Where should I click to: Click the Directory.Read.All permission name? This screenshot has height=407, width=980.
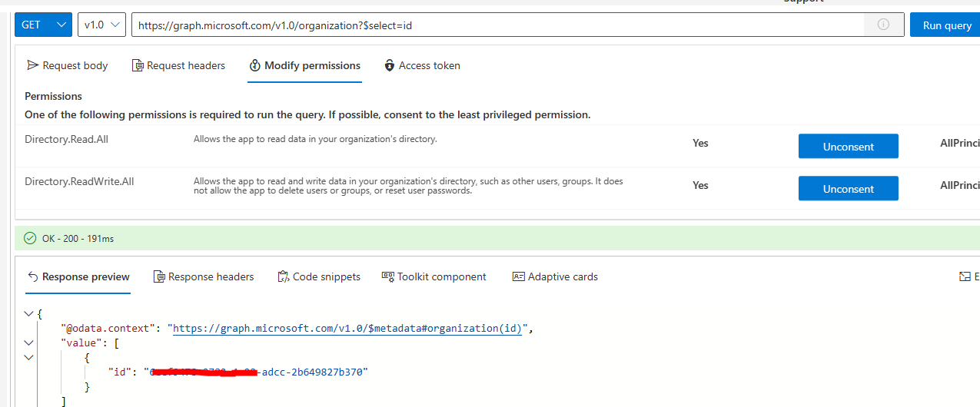[65, 139]
